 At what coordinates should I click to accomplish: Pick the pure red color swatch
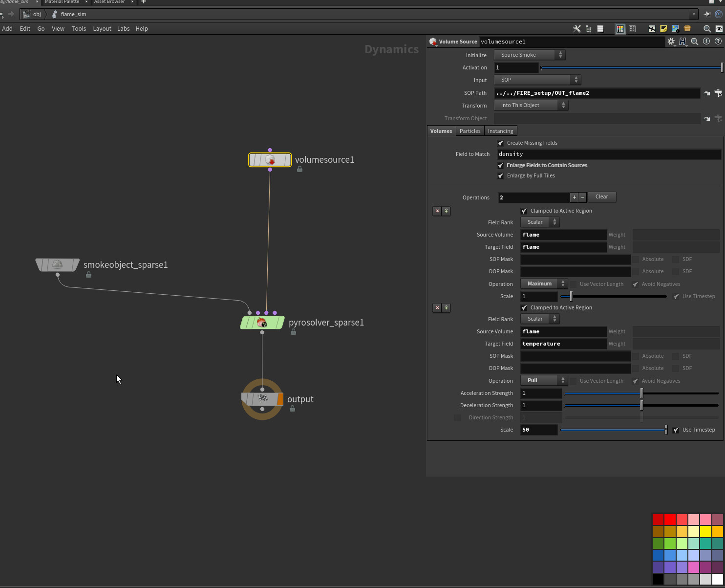click(670, 520)
